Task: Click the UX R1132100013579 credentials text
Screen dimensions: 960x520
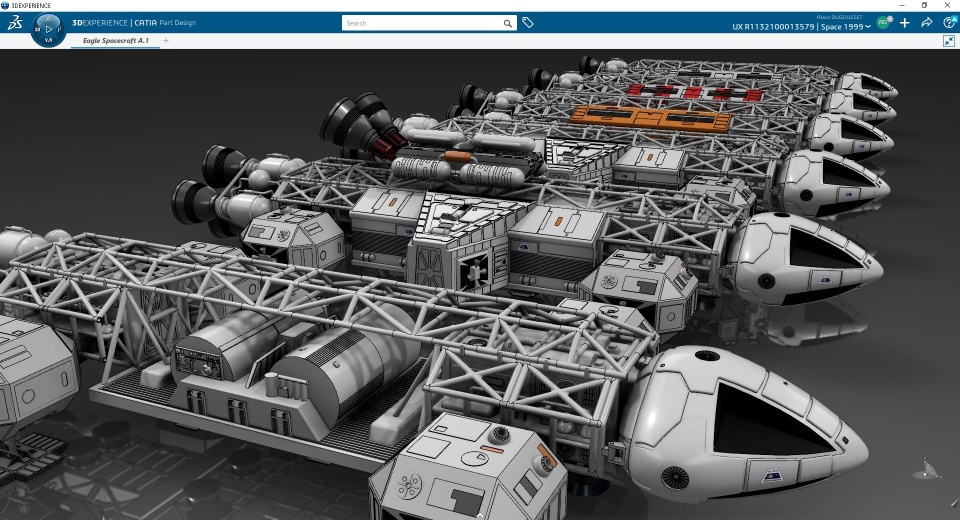Action: pos(773,27)
